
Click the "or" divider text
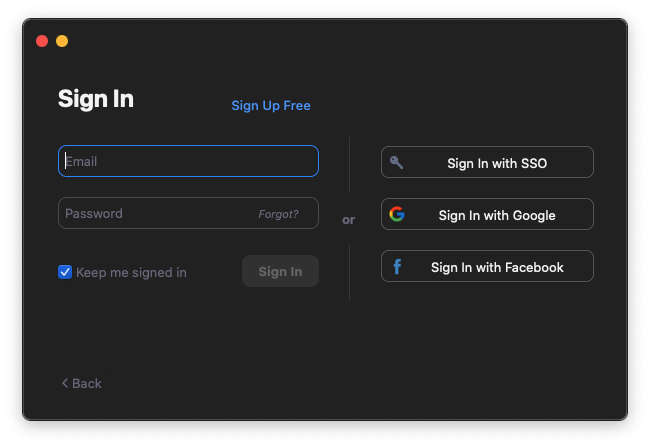pyautogui.click(x=349, y=220)
